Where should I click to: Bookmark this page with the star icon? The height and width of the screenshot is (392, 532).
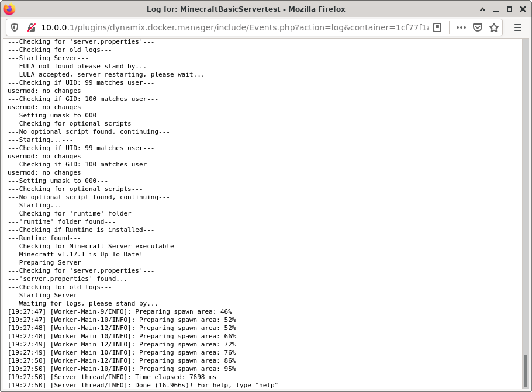click(493, 27)
